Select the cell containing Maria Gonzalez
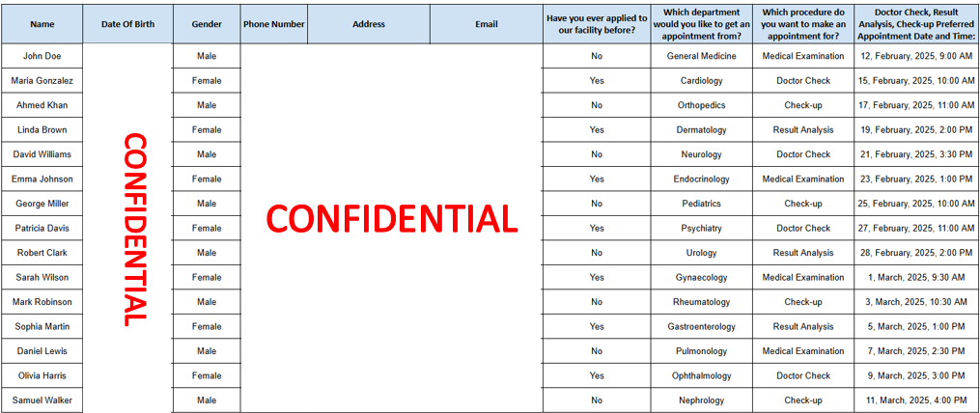Viewport: 980px width, 413px height. 42,81
